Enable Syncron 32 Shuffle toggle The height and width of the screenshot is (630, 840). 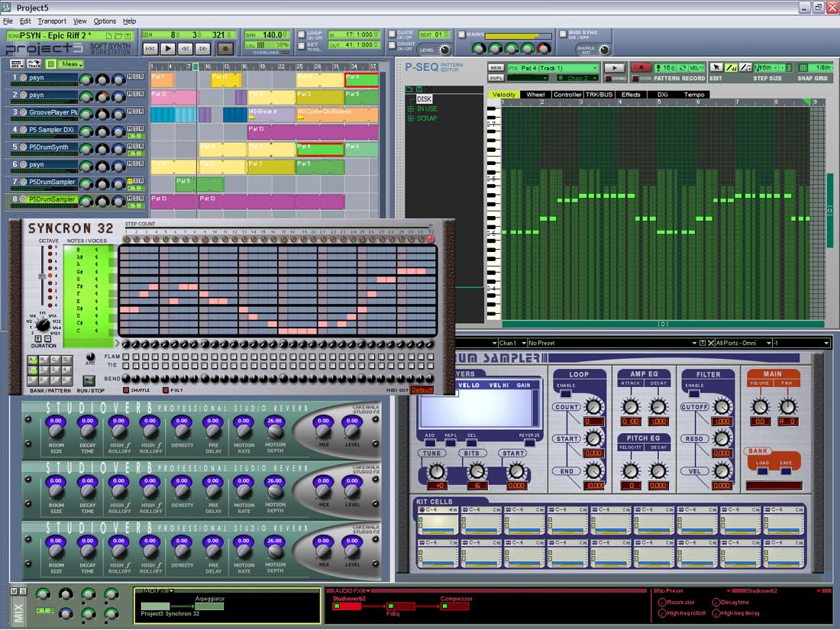coord(127,390)
